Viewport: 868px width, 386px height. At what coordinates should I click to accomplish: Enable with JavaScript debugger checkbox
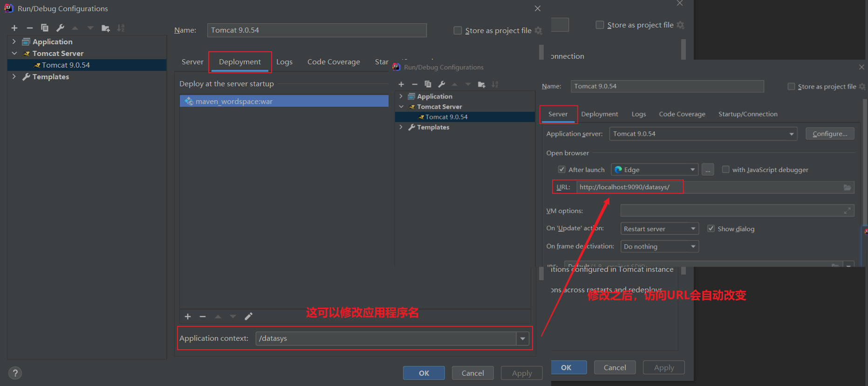[x=725, y=169]
